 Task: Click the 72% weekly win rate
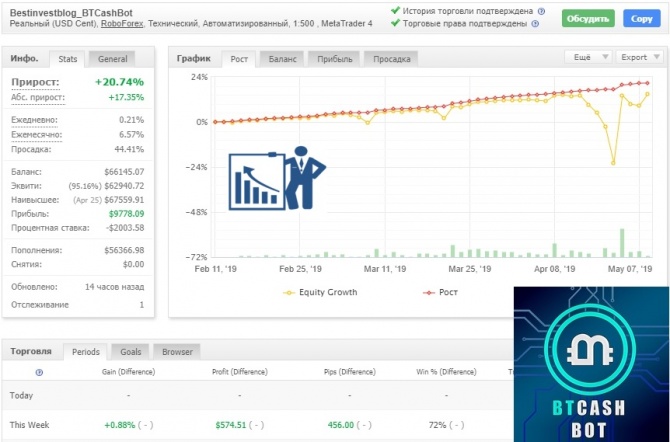pyautogui.click(x=437, y=425)
